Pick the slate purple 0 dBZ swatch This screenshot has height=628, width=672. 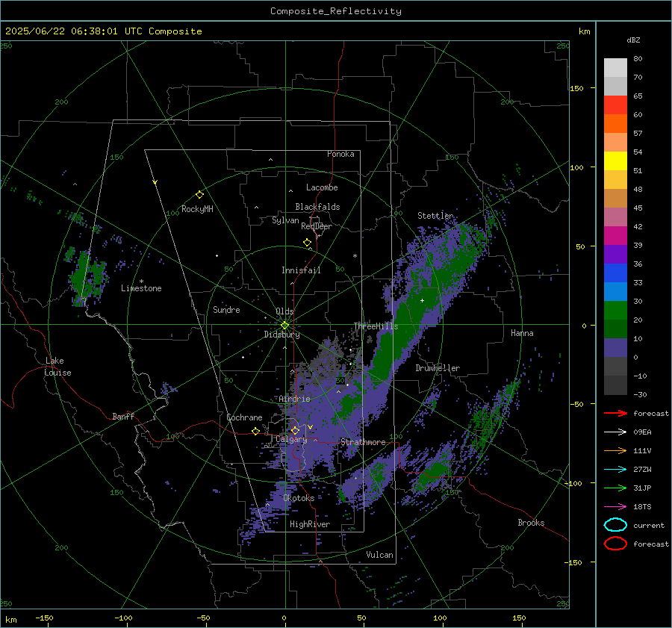pos(615,348)
